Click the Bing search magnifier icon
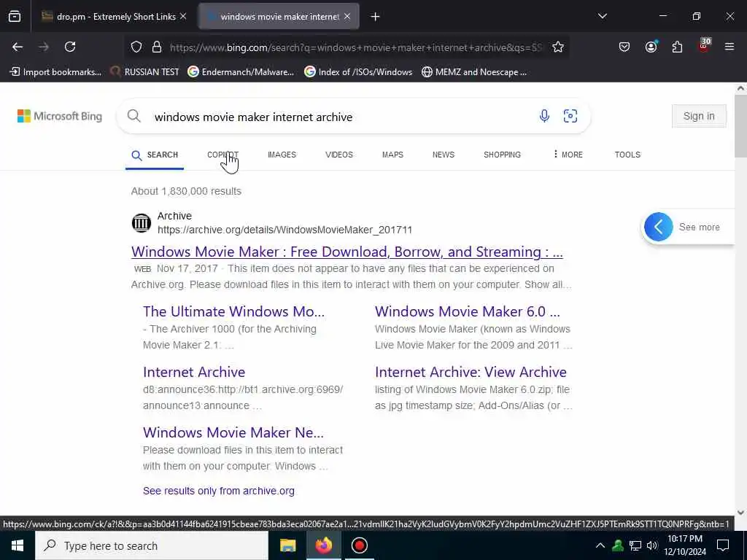The height and width of the screenshot is (560, 747). click(x=134, y=116)
